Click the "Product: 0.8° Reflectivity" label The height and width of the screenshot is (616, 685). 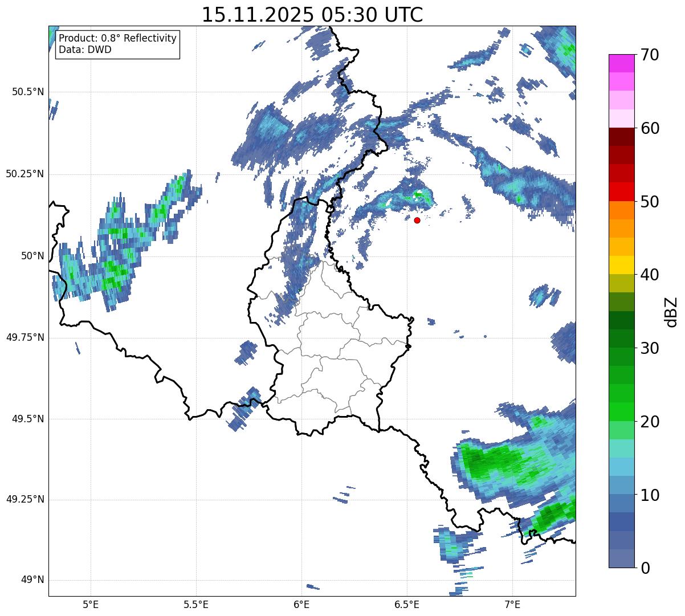[118, 38]
